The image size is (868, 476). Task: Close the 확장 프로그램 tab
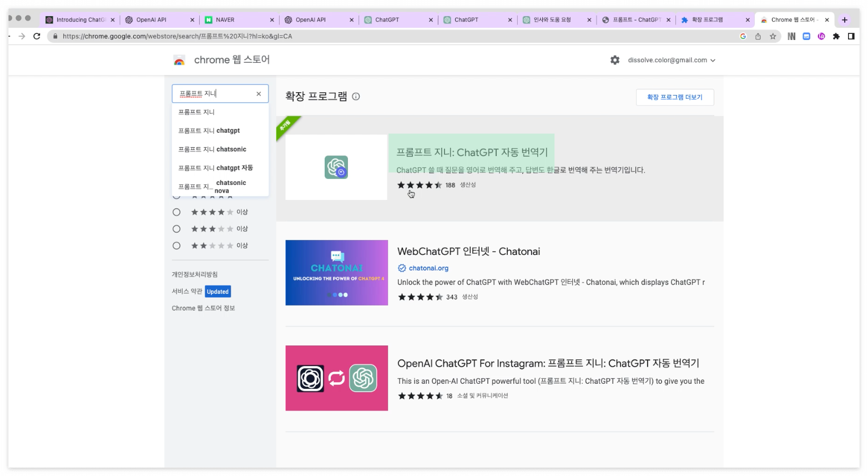[x=748, y=19]
